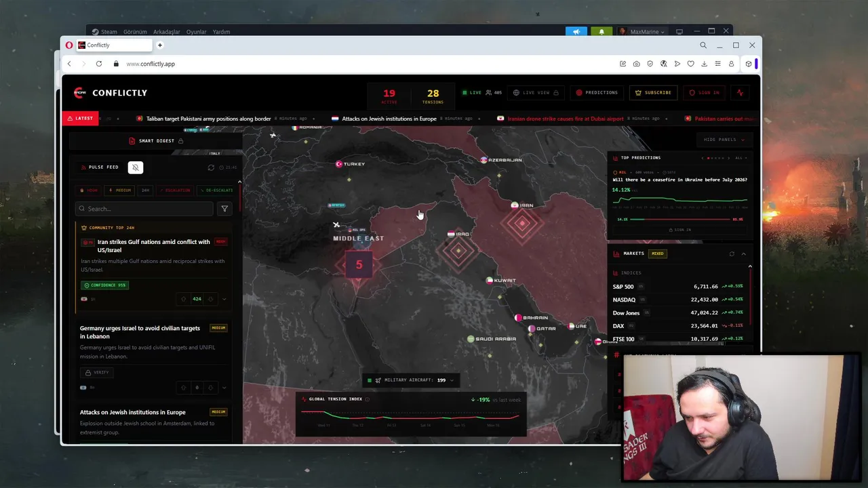Screen dimensions: 868x488
Task: Click the Middle East cluster marker 5
Action: click(x=359, y=265)
